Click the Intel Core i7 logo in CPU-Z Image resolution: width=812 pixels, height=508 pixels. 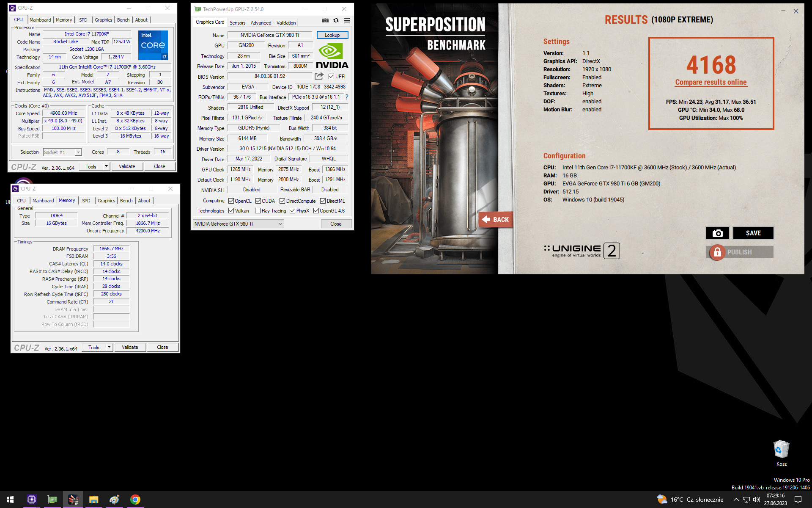click(153, 45)
